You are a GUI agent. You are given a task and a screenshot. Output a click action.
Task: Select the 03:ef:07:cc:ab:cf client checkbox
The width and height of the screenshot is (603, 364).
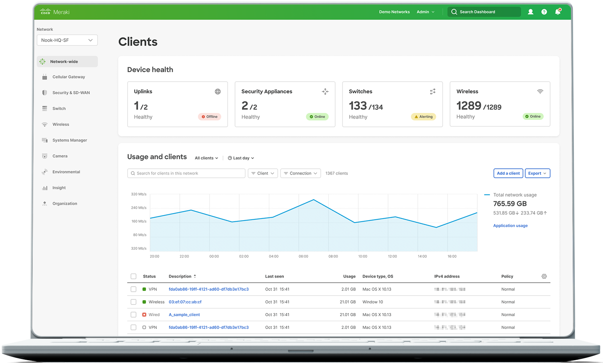133,302
